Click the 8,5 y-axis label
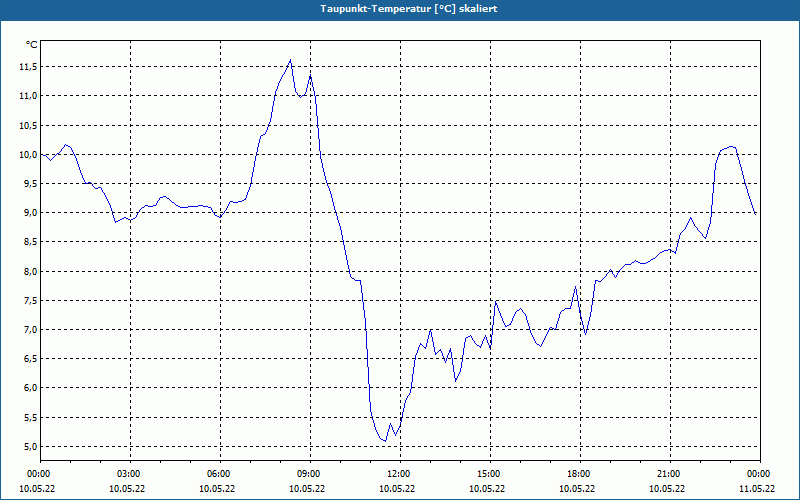The height and width of the screenshot is (500, 800). pyautogui.click(x=30, y=242)
